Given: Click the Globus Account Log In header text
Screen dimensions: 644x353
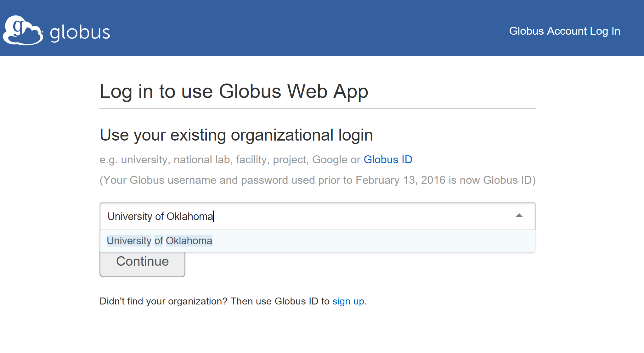Looking at the screenshot, I should tap(564, 31).
